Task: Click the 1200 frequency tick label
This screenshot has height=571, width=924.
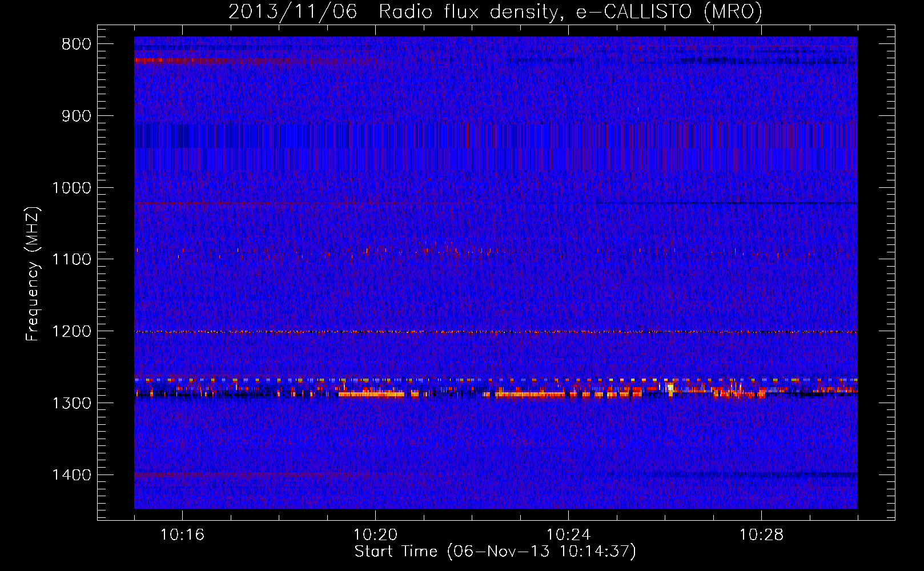Action: [x=71, y=332]
